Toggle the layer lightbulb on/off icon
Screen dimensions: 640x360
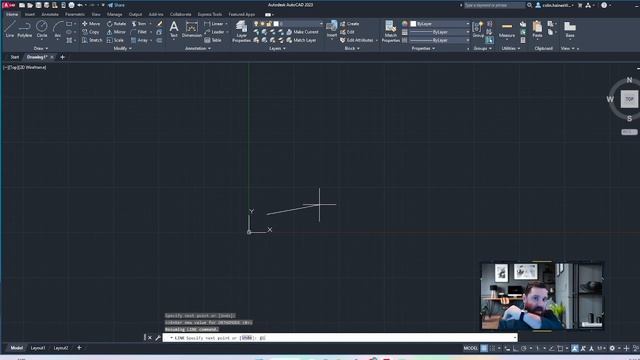tap(256, 24)
